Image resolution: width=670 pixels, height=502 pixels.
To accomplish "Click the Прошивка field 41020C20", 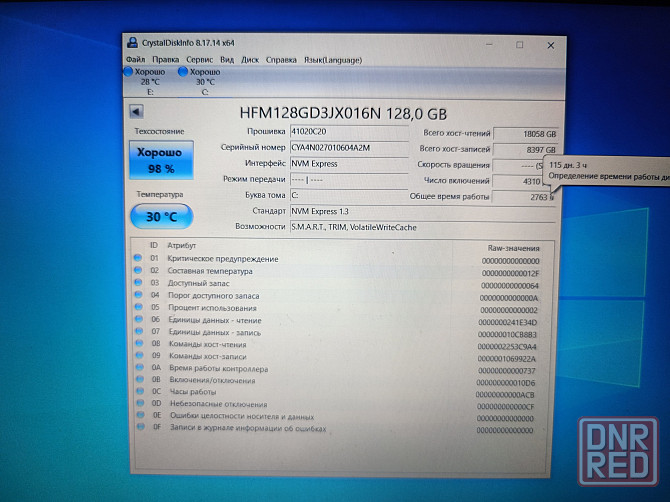I will tap(349, 132).
